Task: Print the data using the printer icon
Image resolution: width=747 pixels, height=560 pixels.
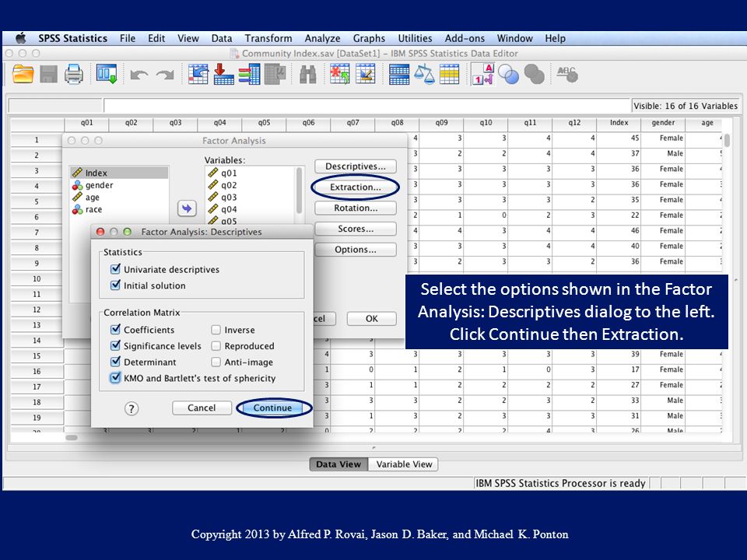Action: [x=74, y=75]
